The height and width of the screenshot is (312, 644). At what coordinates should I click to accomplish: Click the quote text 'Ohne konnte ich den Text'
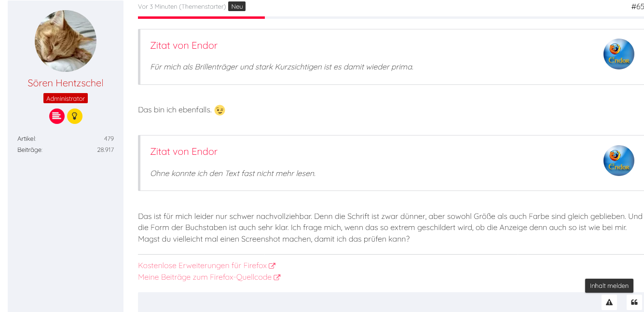click(233, 173)
